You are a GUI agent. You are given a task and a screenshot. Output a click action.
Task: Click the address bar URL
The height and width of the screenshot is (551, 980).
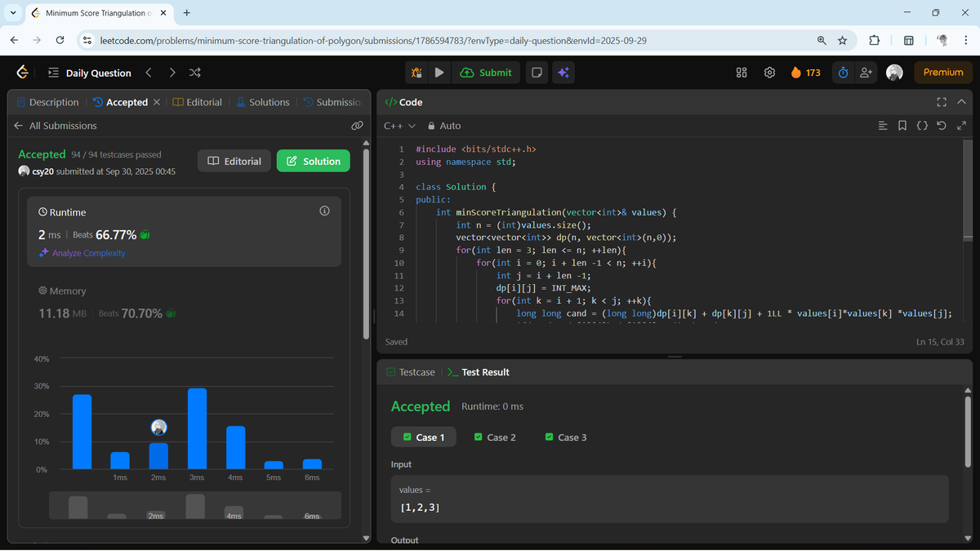tap(373, 40)
